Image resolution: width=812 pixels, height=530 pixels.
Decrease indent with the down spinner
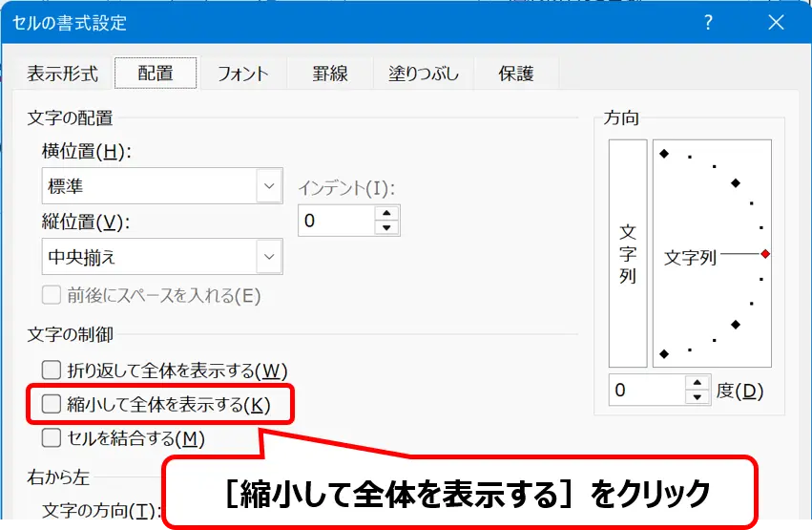click(386, 227)
